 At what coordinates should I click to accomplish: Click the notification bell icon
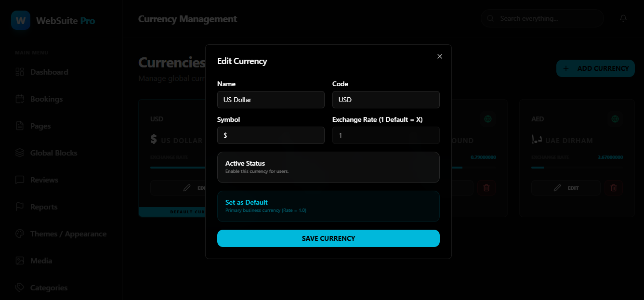click(623, 18)
